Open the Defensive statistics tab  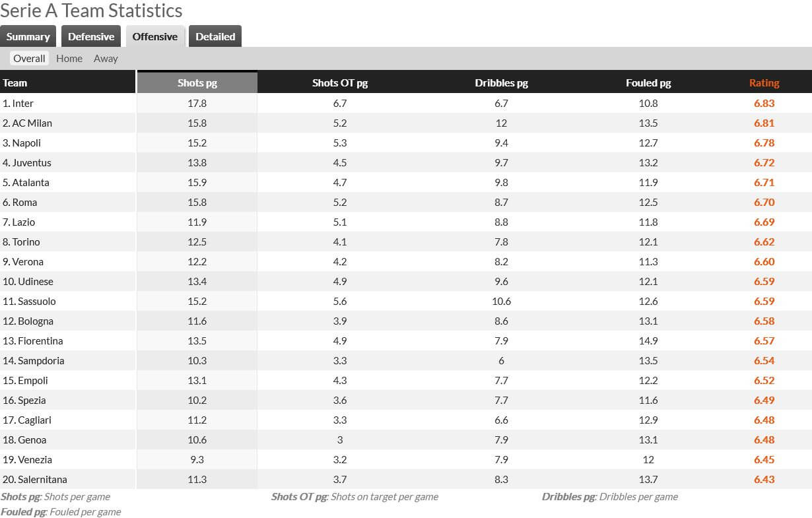91,37
